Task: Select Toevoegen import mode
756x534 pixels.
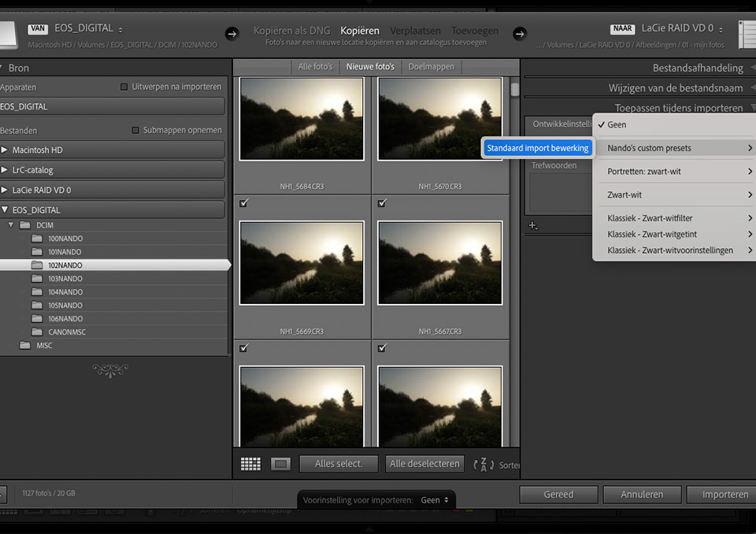Action: coord(475,31)
